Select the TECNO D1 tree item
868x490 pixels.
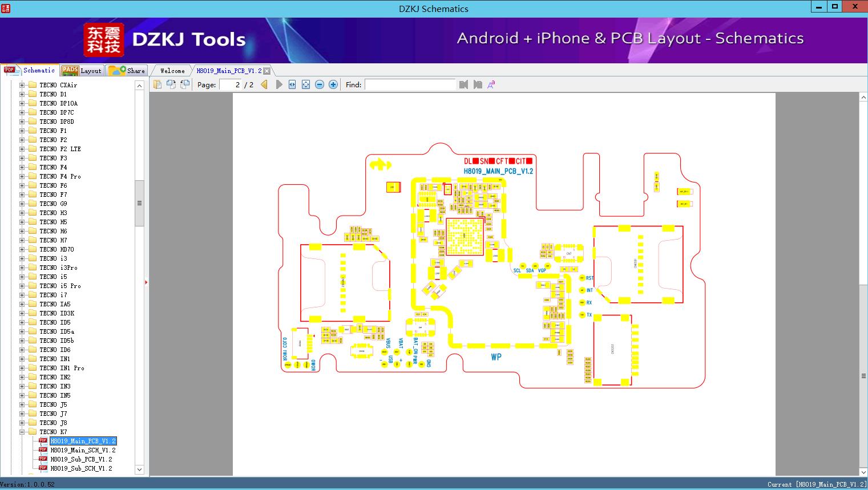(53, 94)
